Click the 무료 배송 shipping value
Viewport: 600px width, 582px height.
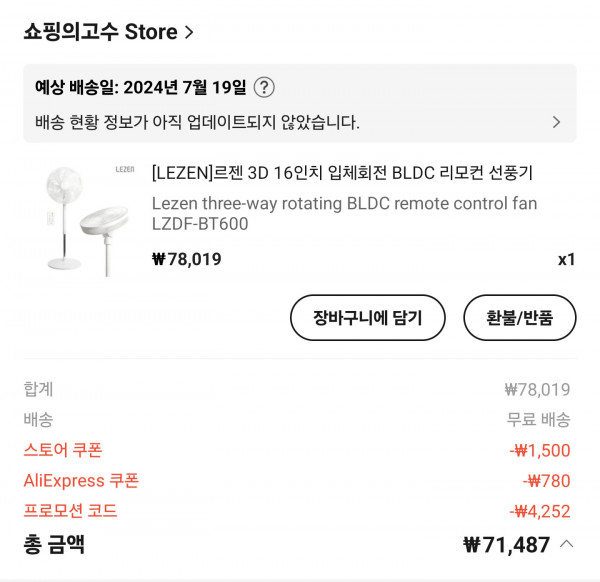pos(538,419)
